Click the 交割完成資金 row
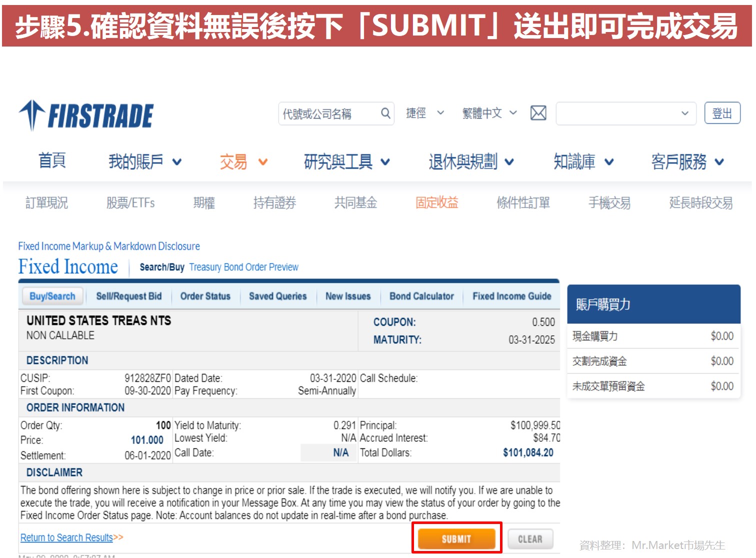The image size is (756, 558). 653,361
